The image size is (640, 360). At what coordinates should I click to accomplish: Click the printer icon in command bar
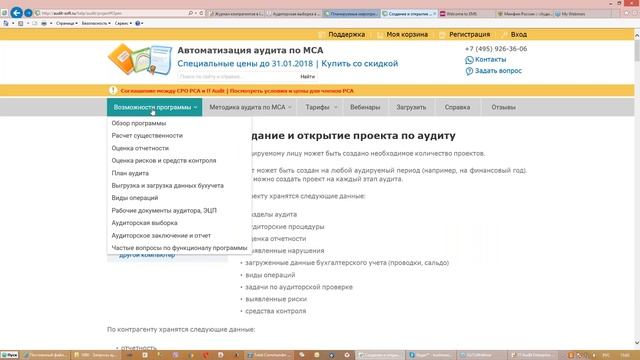44,23
